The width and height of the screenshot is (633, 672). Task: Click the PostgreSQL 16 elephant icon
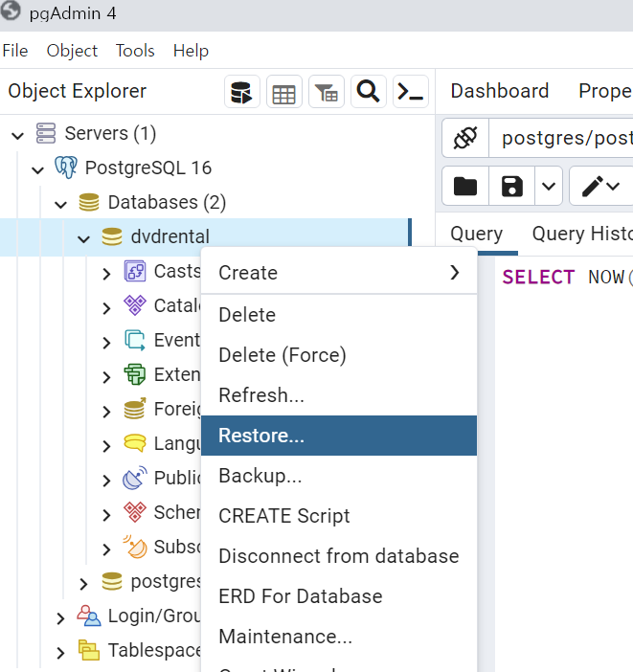click(66, 168)
